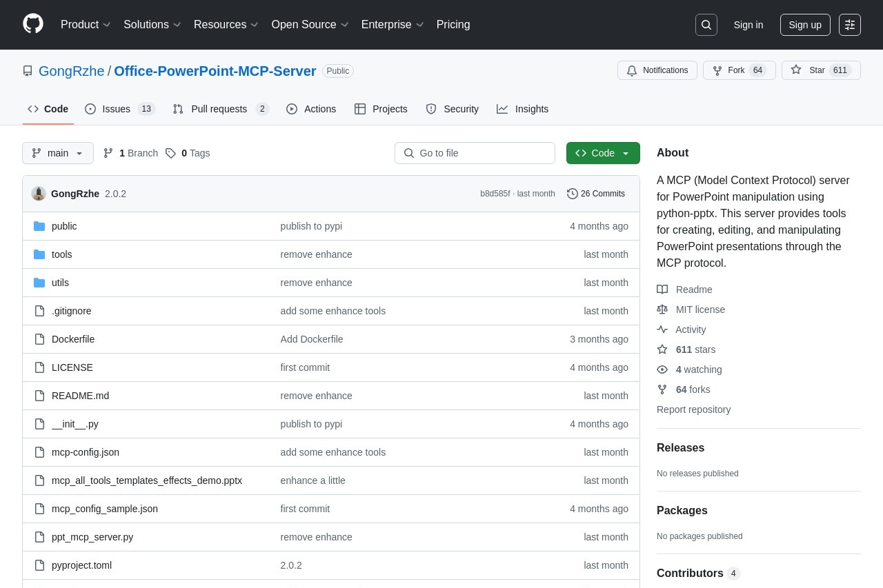Click the branch icon beside 1 Branch
This screenshot has width=883, height=588.
click(x=108, y=153)
